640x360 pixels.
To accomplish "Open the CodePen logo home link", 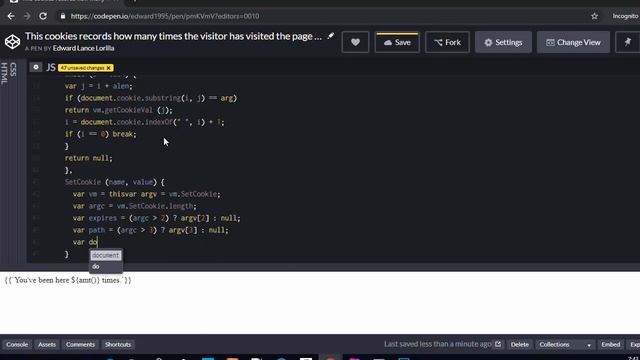I will pyautogui.click(x=12, y=42).
